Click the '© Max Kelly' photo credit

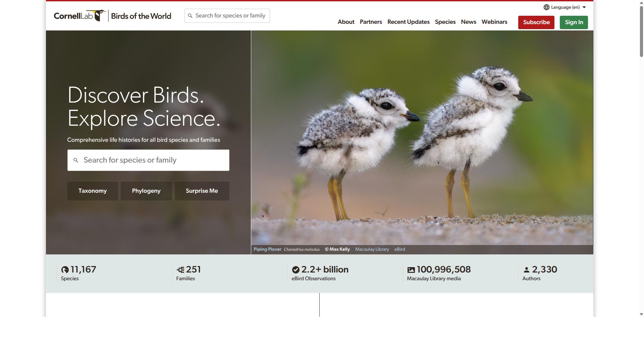point(337,249)
